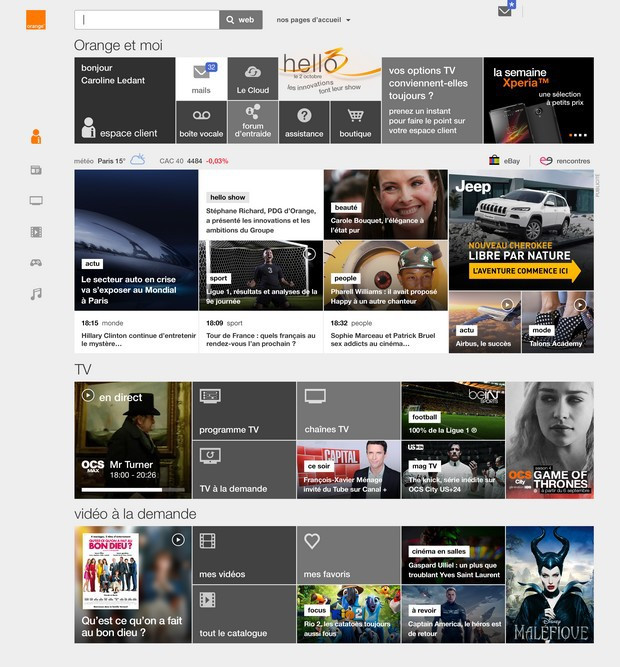620x667 pixels.
Task: Open the ce soir Capital tile
Action: [348, 470]
